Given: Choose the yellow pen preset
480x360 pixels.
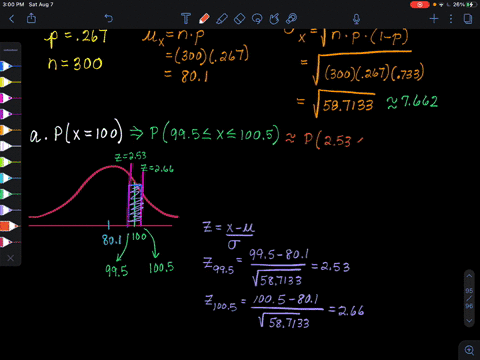Looking at the screenshot, I should coord(10,82).
